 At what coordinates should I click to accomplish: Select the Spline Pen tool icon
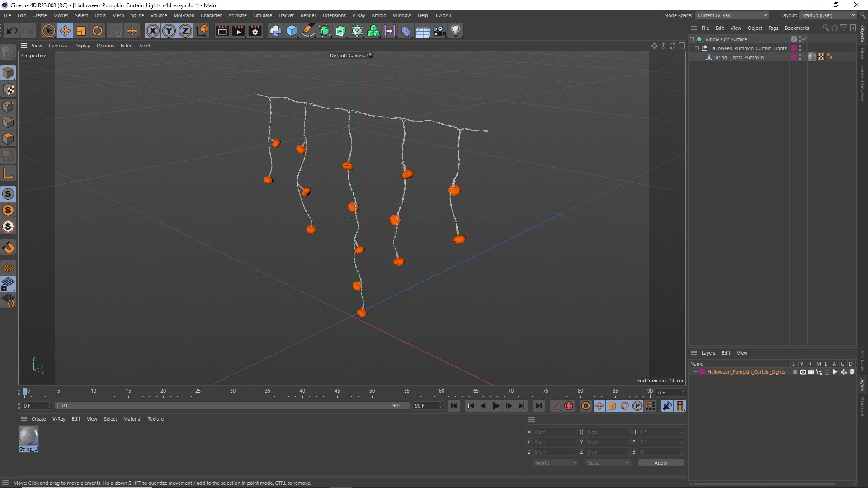[308, 31]
